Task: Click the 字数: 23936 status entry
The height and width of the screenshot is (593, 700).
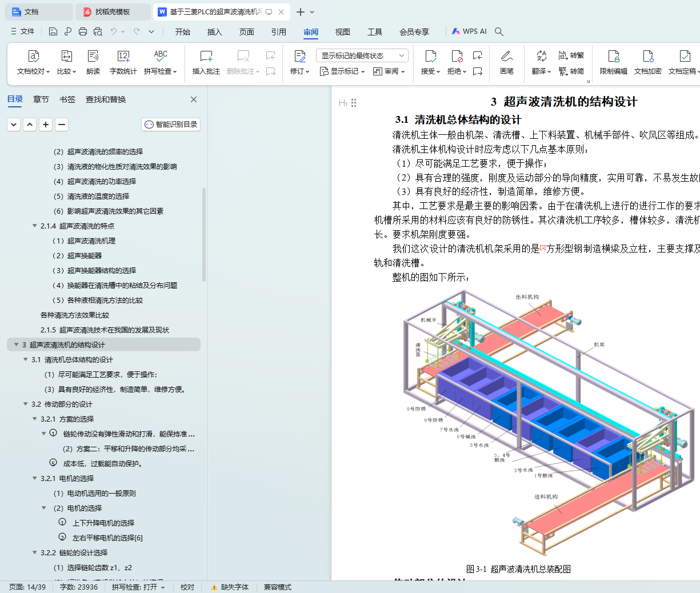Action: pos(79,587)
